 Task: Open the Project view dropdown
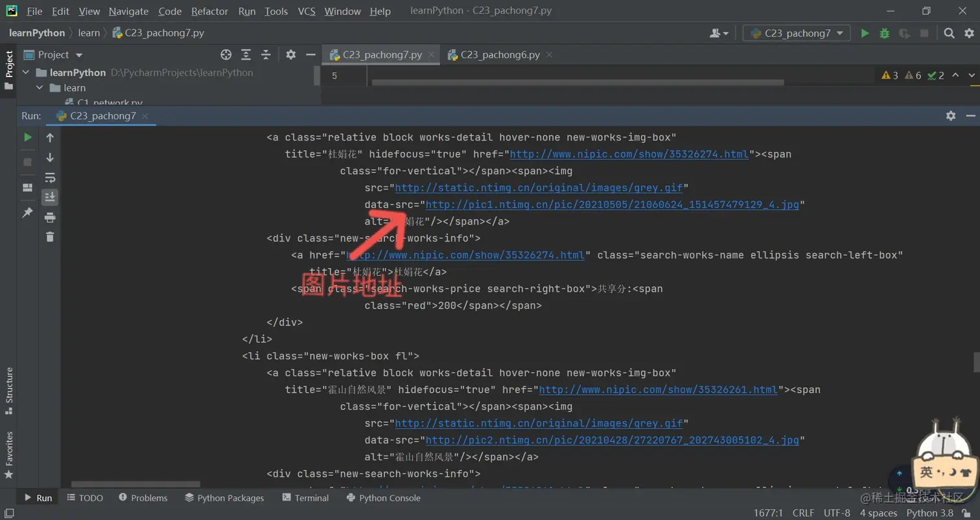click(x=79, y=55)
